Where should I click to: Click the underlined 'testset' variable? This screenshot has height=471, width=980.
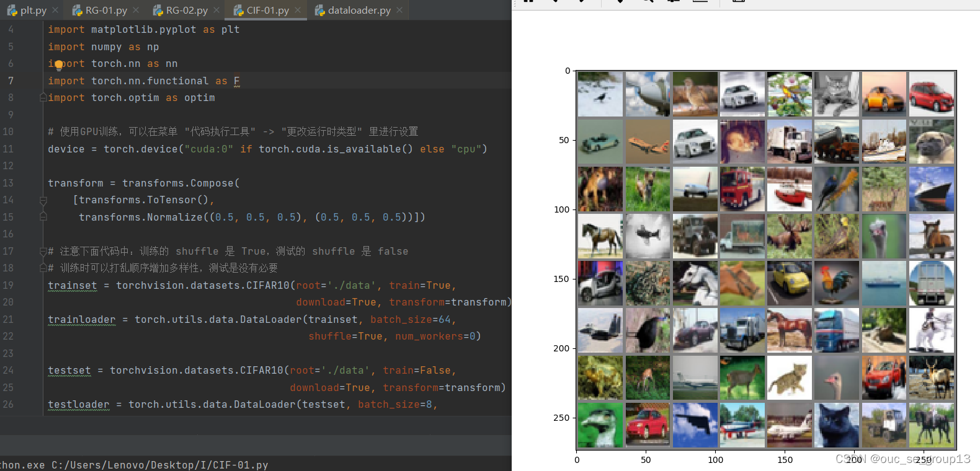point(69,370)
